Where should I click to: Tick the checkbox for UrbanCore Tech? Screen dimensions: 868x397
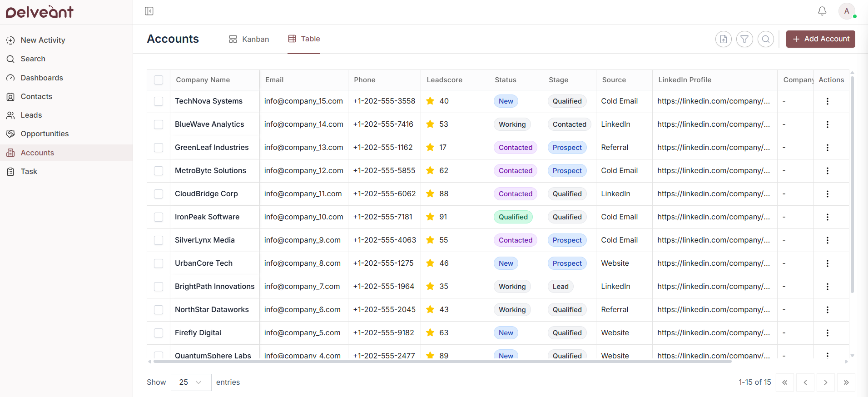pos(159,263)
